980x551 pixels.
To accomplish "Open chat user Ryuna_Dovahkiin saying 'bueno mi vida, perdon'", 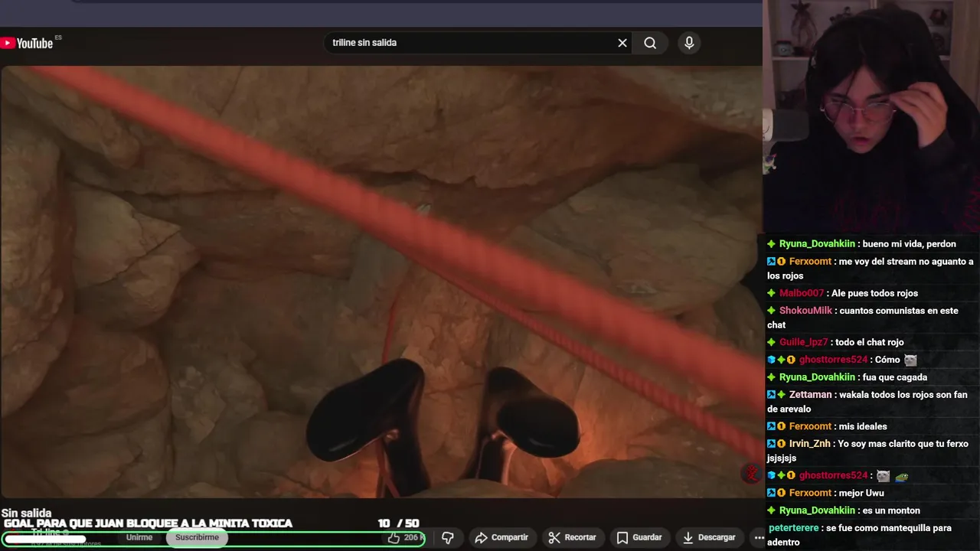I will pyautogui.click(x=817, y=244).
